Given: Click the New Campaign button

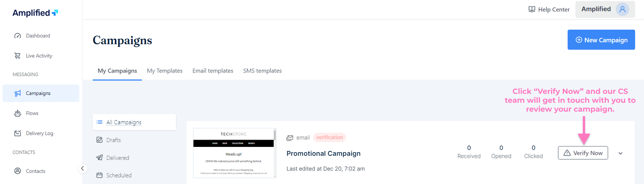Looking at the screenshot, I should coord(601,40).
